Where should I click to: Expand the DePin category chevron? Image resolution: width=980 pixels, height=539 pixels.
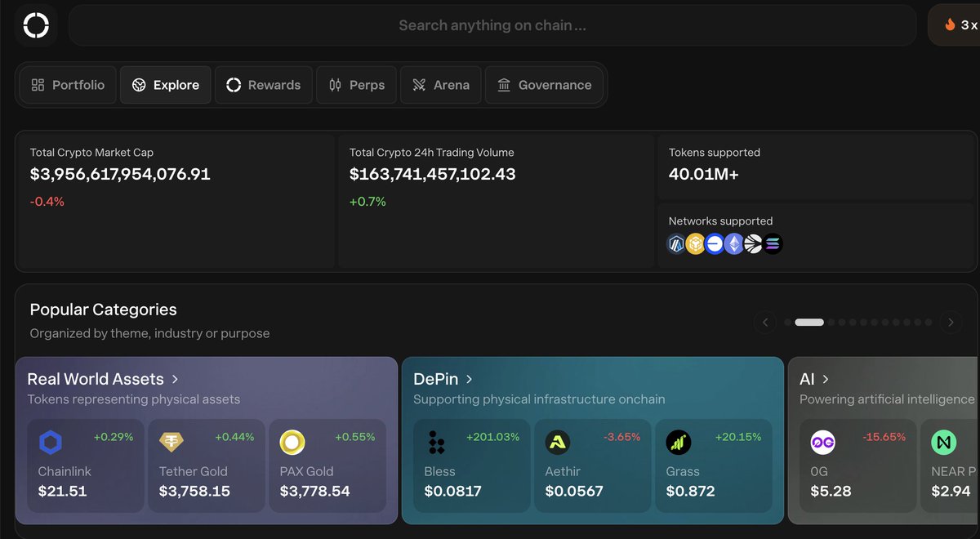tap(469, 379)
